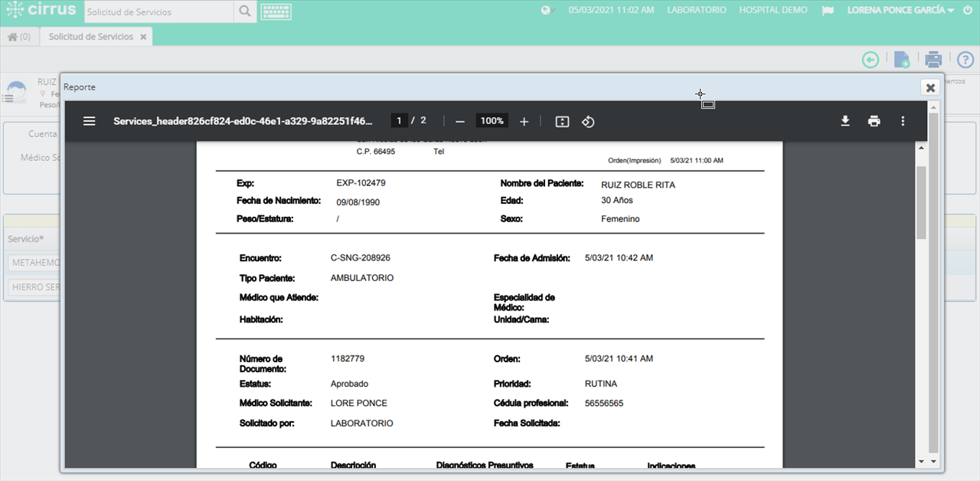Open the three-dot options menu in the viewer
The image size is (980, 481).
(903, 121)
